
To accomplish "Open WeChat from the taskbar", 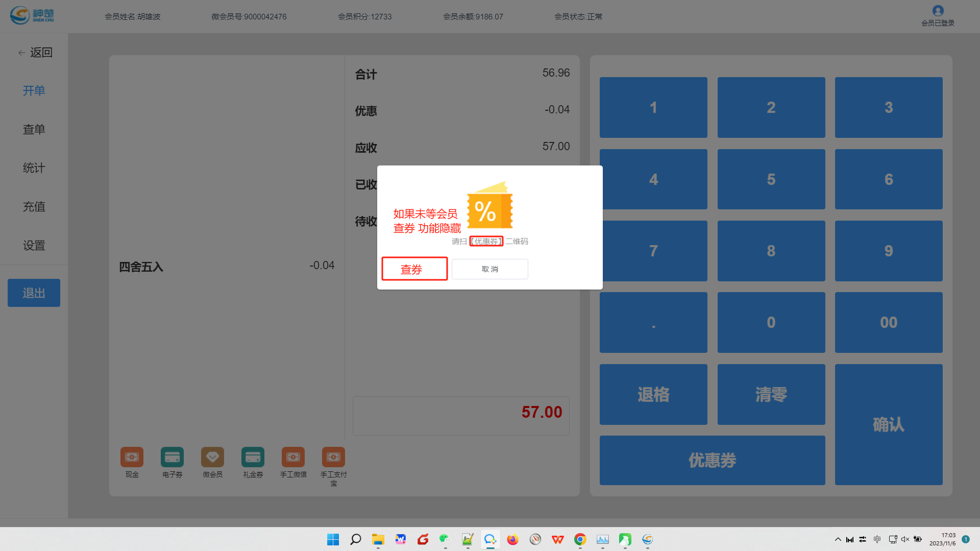I will (445, 539).
